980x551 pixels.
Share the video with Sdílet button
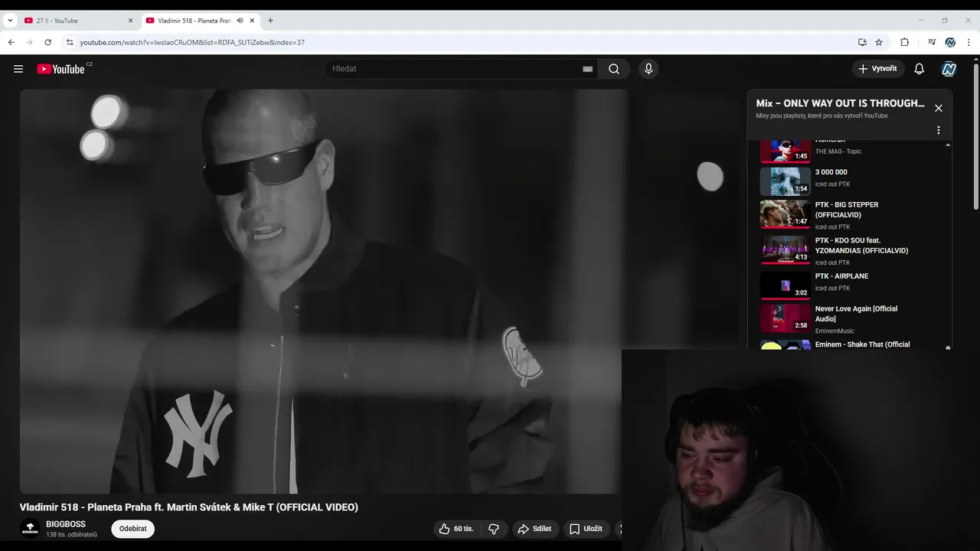[534, 529]
